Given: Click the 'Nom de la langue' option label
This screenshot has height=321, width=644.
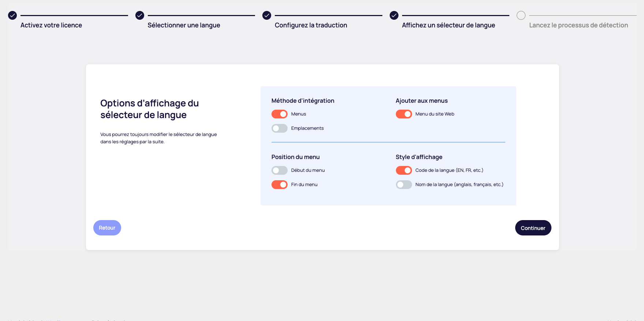Looking at the screenshot, I should [459, 185].
